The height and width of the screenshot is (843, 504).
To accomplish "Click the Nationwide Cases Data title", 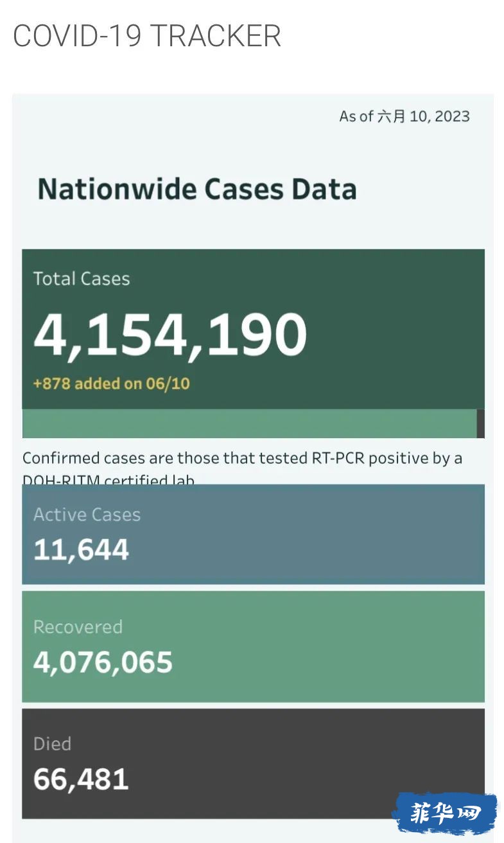I will [x=197, y=190].
